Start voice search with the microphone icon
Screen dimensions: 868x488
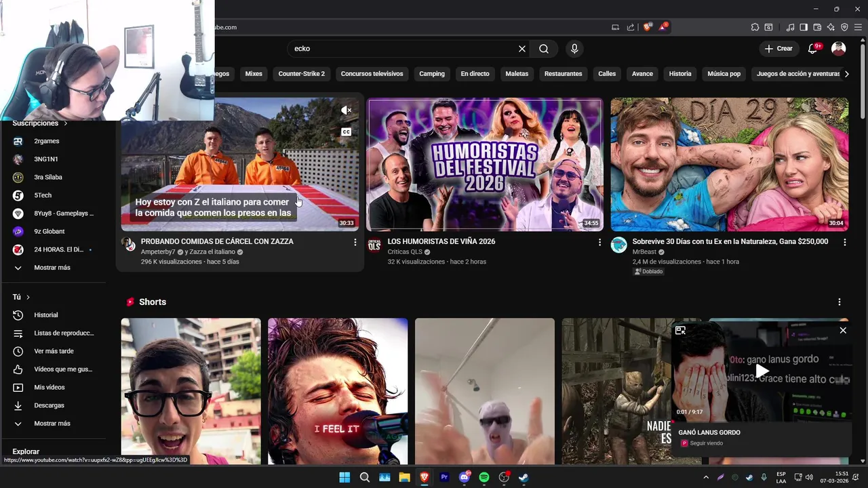click(574, 49)
